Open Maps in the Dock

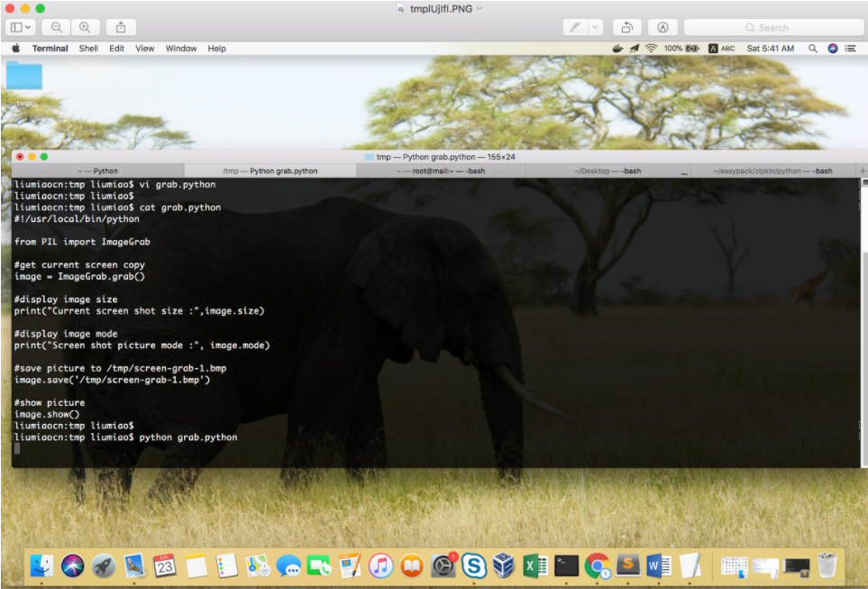pyautogui.click(x=258, y=566)
